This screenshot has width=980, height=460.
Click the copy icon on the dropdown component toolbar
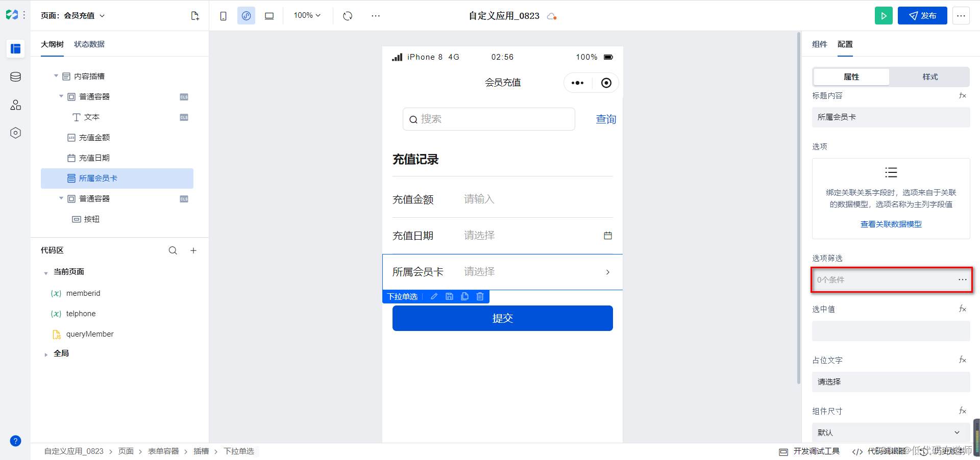pos(464,296)
